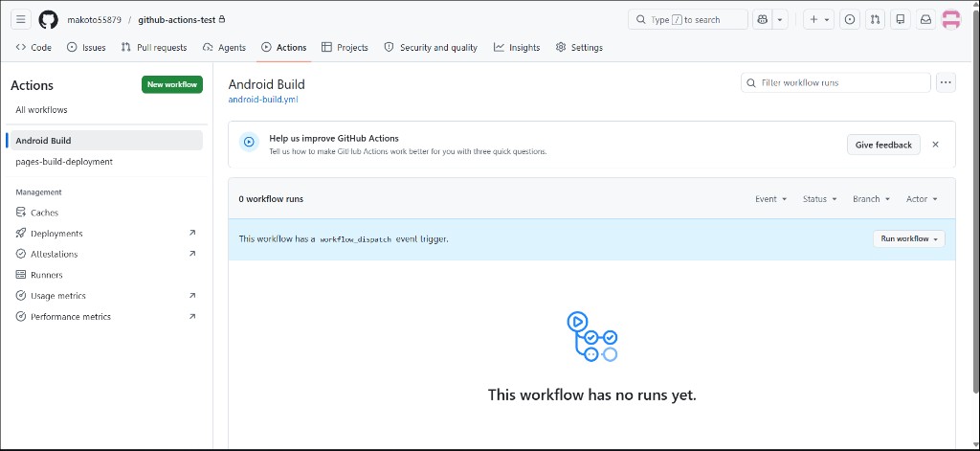Open the android-build.yml file link

click(263, 99)
